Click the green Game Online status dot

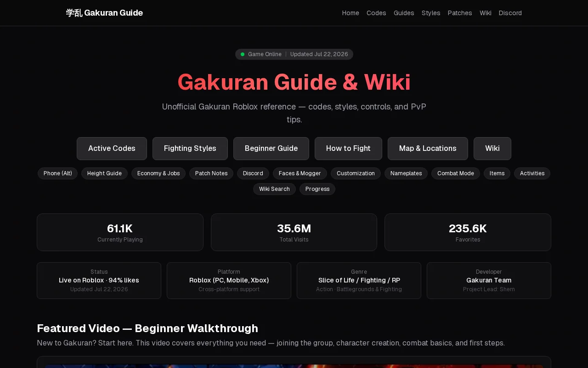pyautogui.click(x=243, y=54)
